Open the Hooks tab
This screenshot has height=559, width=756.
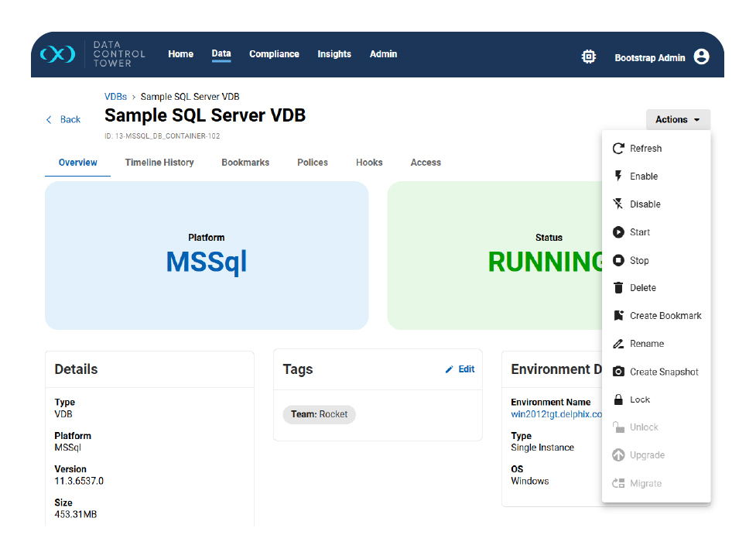click(x=369, y=163)
